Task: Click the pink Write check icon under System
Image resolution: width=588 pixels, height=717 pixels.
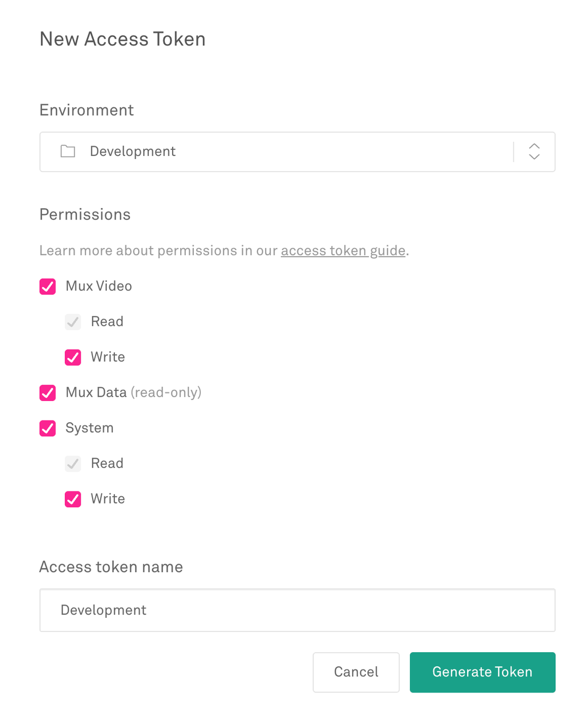Action: click(x=72, y=499)
